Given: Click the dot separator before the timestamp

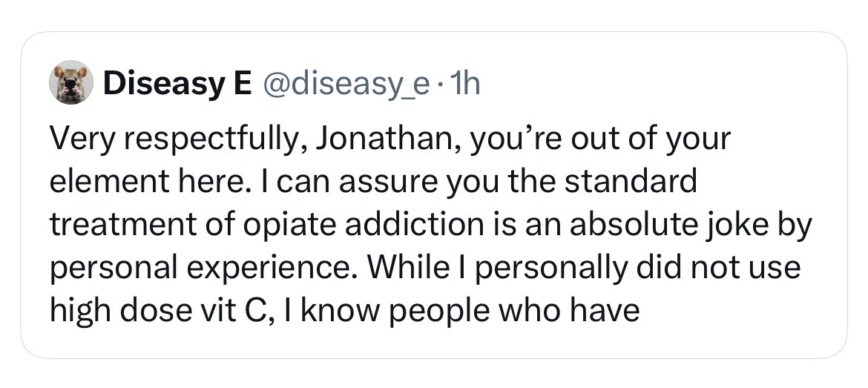Looking at the screenshot, I should coord(440,84).
